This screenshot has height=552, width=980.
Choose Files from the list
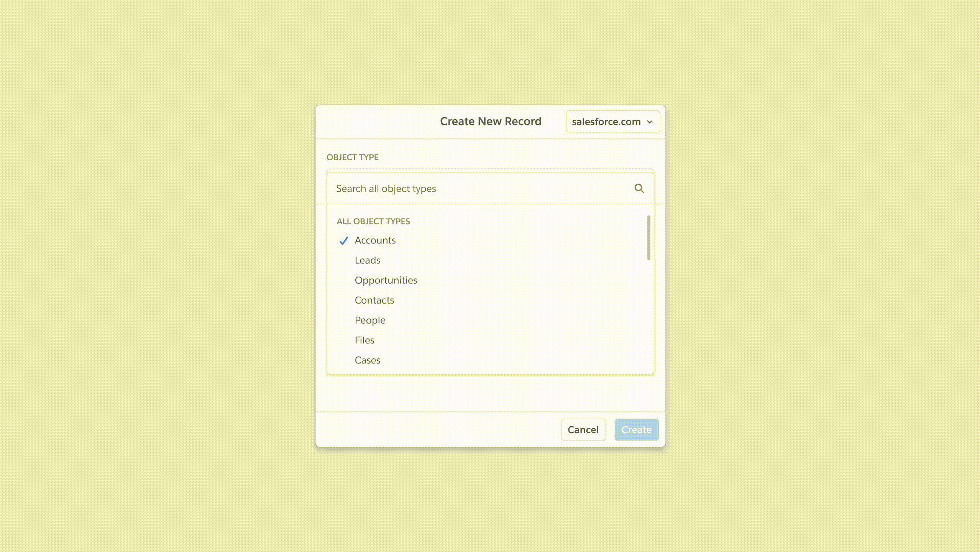pyautogui.click(x=364, y=340)
